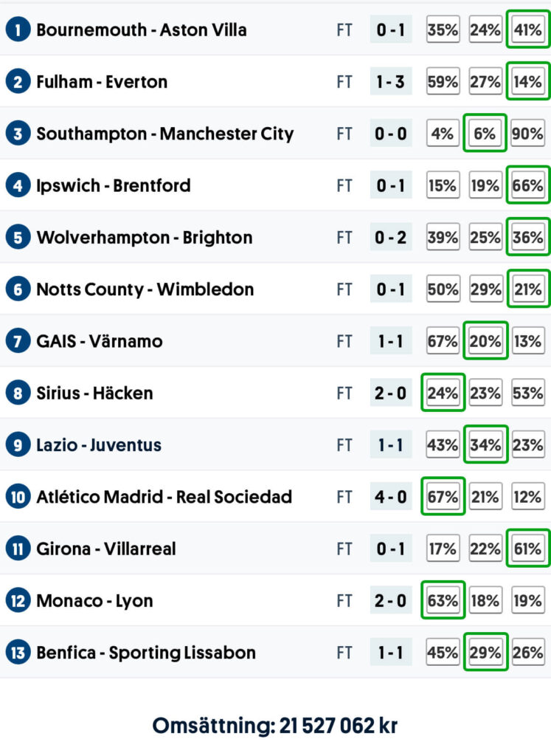Click the 90% away box for Manchester City
This screenshot has width=551, height=756.
click(x=528, y=134)
